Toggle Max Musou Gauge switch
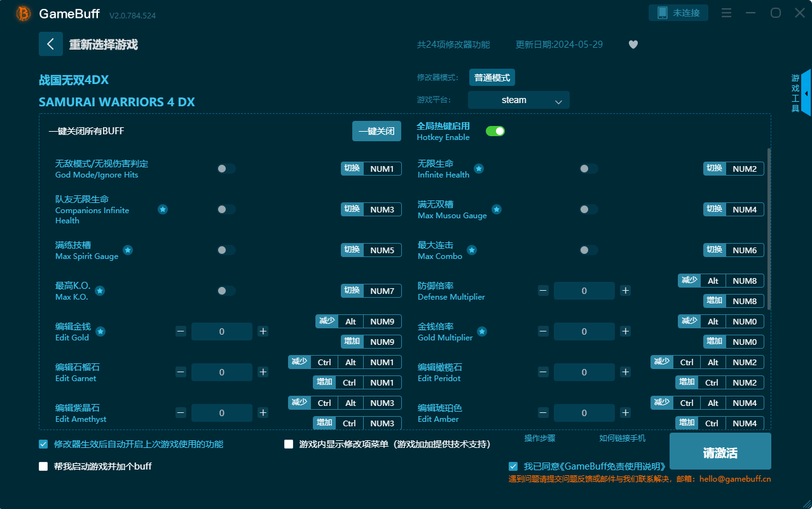The width and height of the screenshot is (812, 509). click(x=589, y=209)
